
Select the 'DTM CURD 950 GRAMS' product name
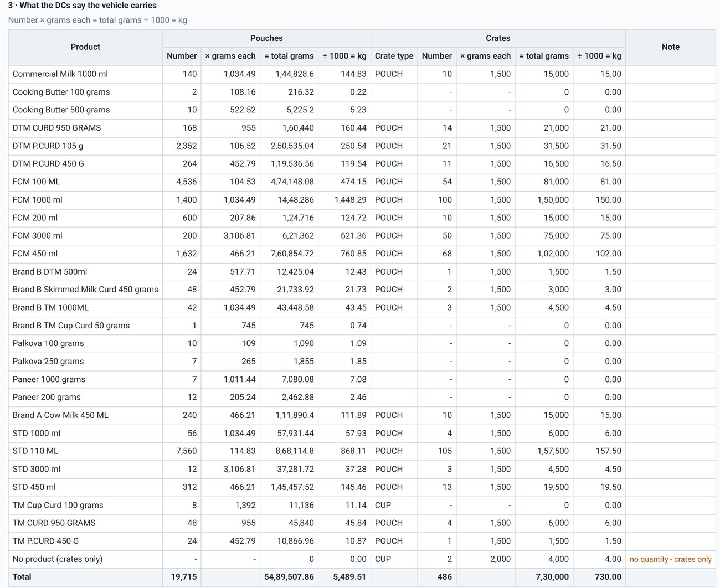click(56, 128)
